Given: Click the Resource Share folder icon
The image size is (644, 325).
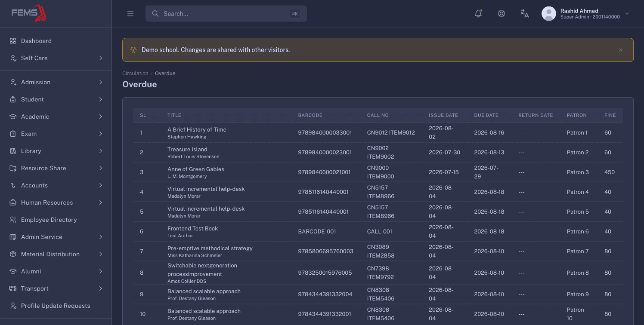Looking at the screenshot, I should tap(13, 168).
